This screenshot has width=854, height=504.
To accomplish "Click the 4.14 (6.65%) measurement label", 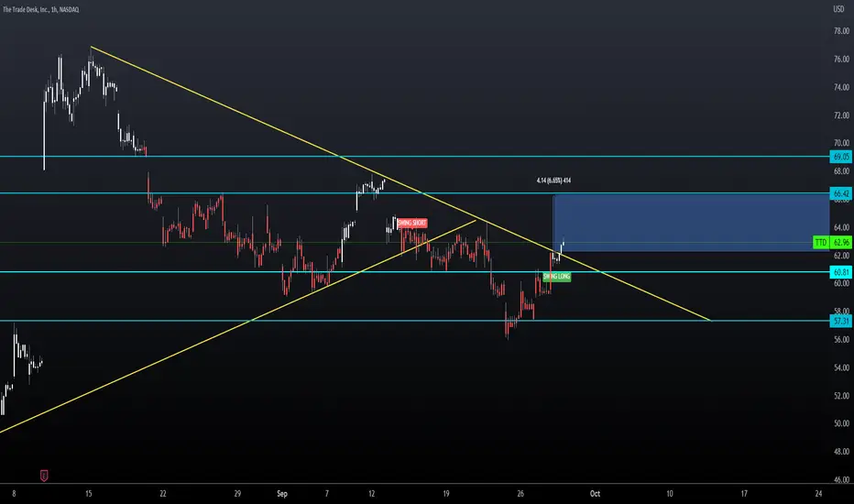I will (553, 181).
